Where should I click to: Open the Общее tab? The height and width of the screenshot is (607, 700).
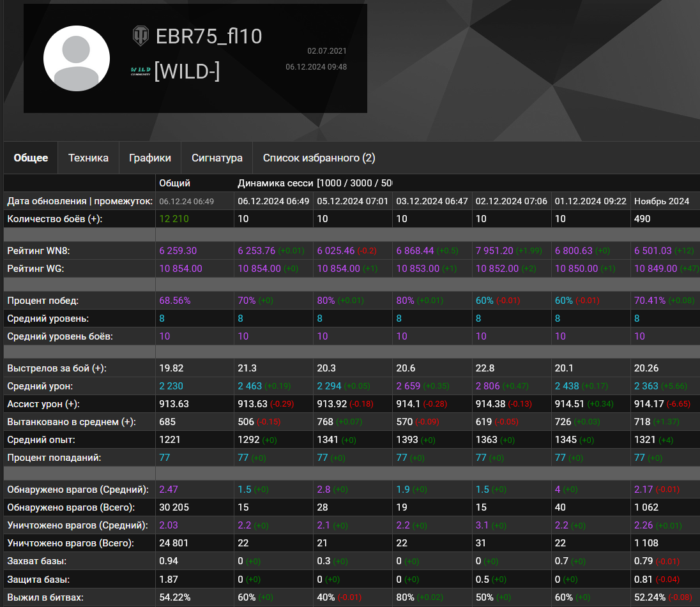(31, 158)
